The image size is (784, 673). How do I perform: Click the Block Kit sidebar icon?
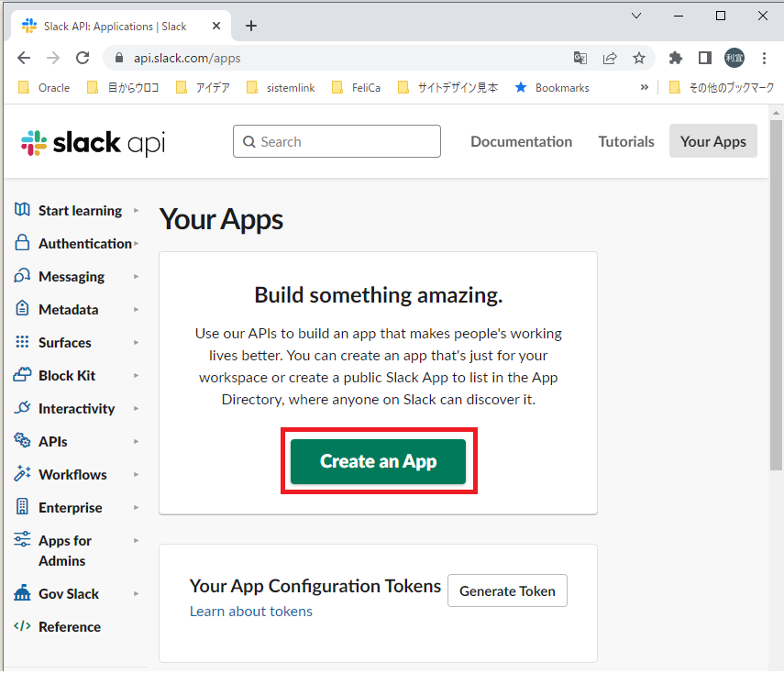21,375
